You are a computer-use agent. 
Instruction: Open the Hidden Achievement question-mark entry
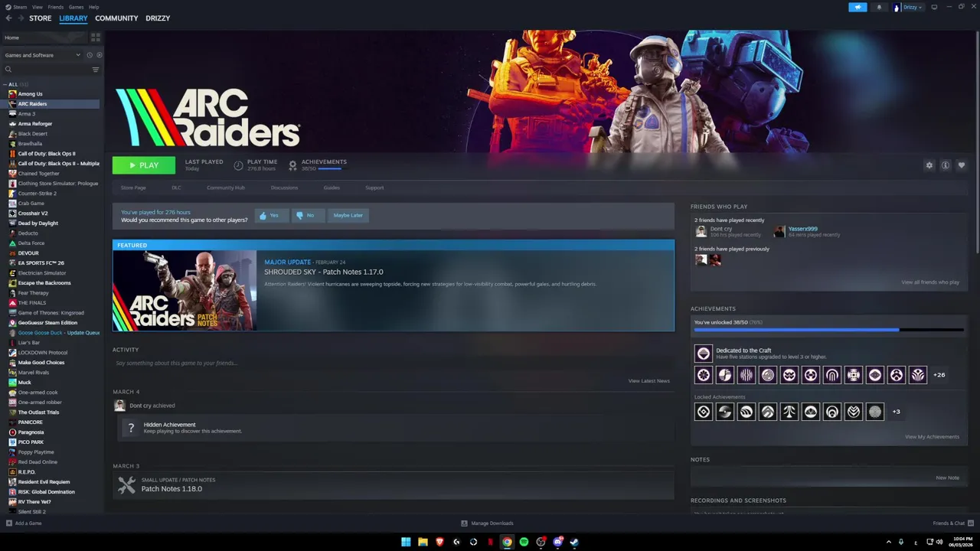[x=131, y=428]
